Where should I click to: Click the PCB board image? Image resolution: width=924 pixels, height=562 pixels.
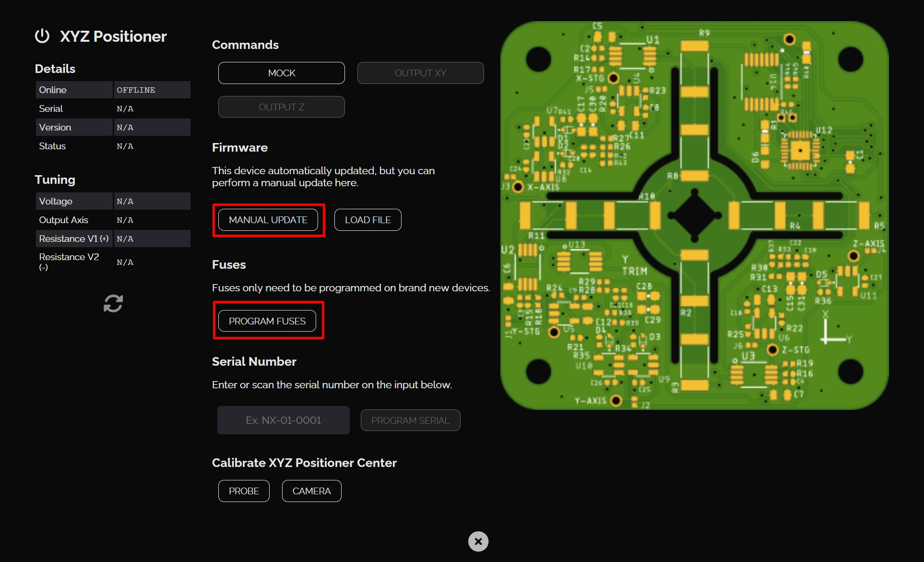click(x=694, y=215)
